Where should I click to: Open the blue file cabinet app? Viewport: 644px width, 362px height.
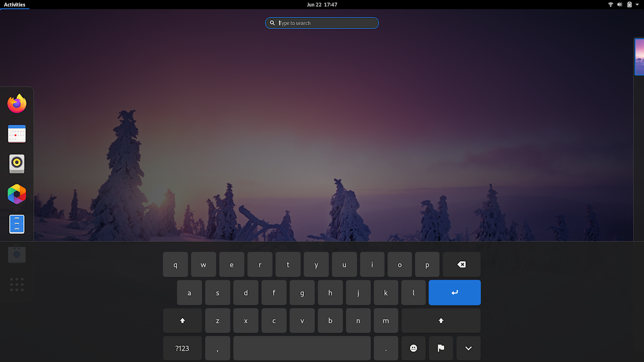click(17, 224)
